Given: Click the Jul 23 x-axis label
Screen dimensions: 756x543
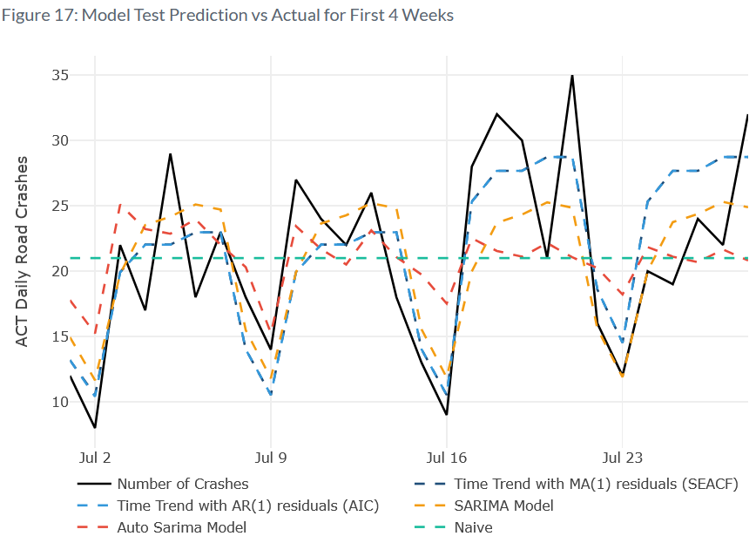Looking at the screenshot, I should [x=623, y=456].
